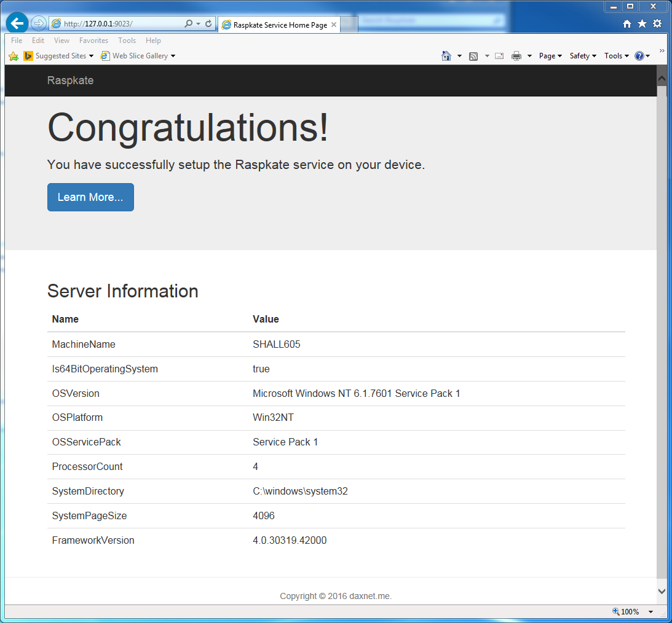Expand the Home button dropdown arrow
The height and width of the screenshot is (623, 672).
click(459, 56)
